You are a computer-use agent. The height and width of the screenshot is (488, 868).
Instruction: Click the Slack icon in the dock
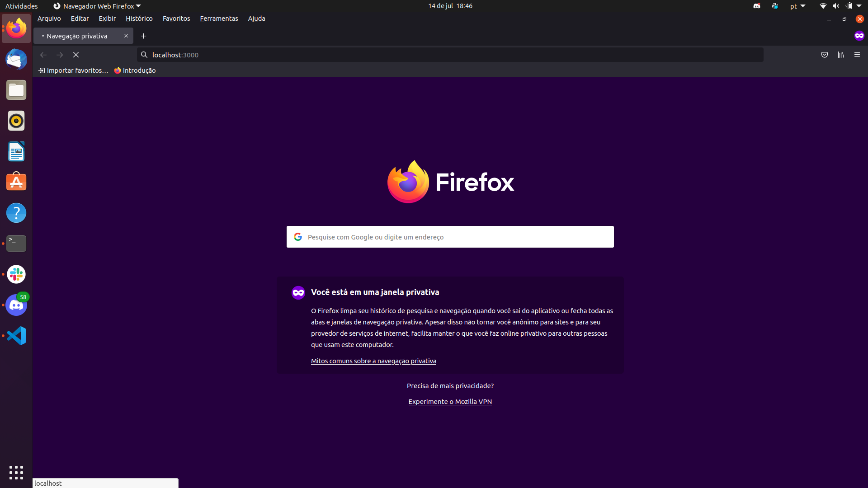[16, 274]
